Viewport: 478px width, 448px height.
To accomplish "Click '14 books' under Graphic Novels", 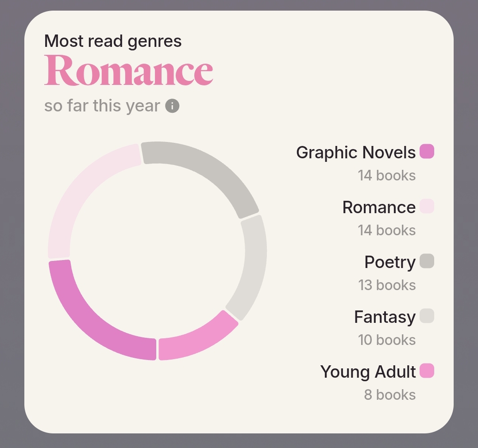I will (386, 176).
